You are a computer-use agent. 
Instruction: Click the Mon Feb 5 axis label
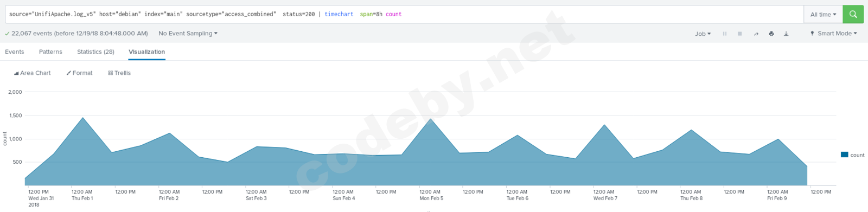[431, 198]
